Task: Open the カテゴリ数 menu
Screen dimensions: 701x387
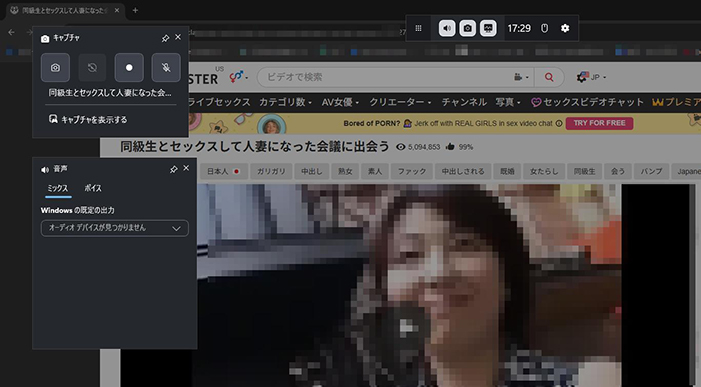Action: point(285,102)
